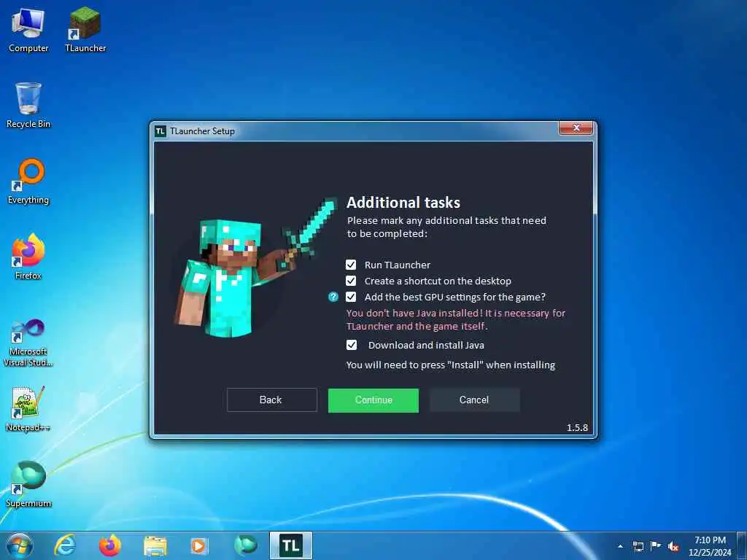Viewport: 747px width, 560px height.
Task: Click the Back button
Action: 271,400
